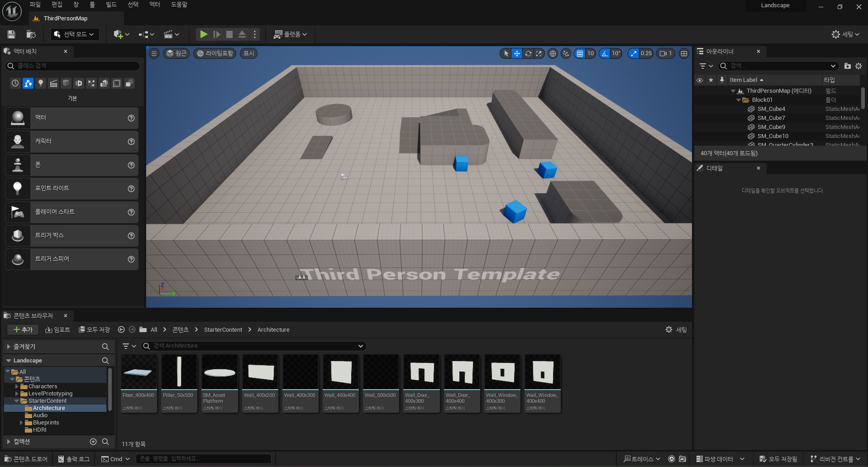Select the Lights category bulb icon
Viewport: 868px width, 467px height.
pos(41,83)
